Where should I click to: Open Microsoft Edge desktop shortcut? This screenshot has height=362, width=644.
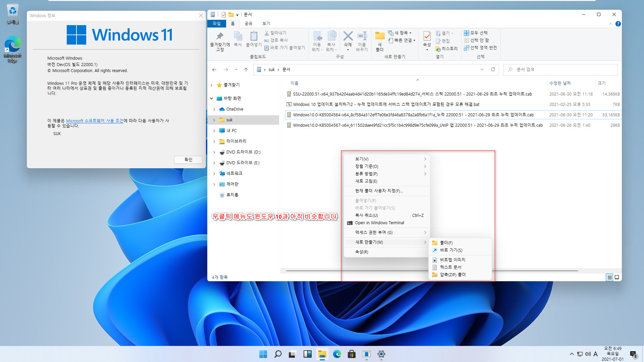point(13,50)
